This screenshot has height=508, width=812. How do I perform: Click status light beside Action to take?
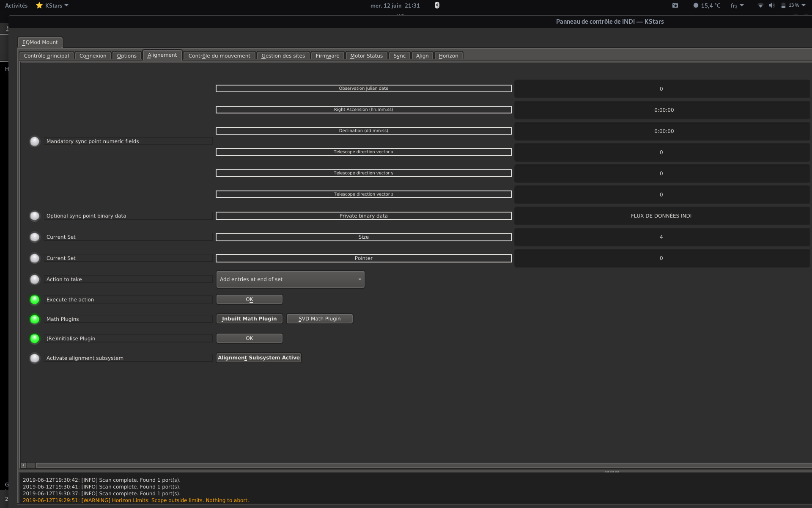point(35,279)
